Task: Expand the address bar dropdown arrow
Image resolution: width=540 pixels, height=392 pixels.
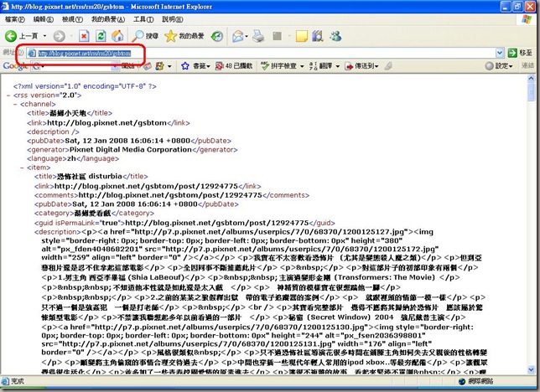Action: tap(500, 53)
